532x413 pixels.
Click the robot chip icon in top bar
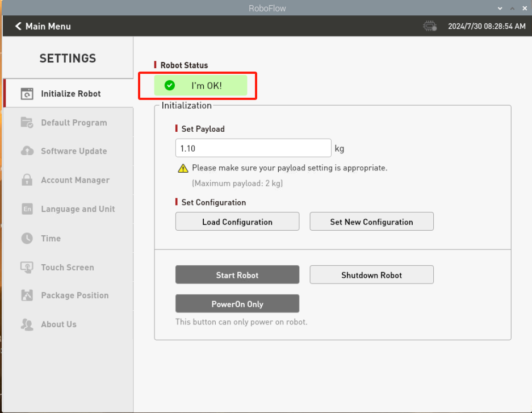pyautogui.click(x=429, y=26)
